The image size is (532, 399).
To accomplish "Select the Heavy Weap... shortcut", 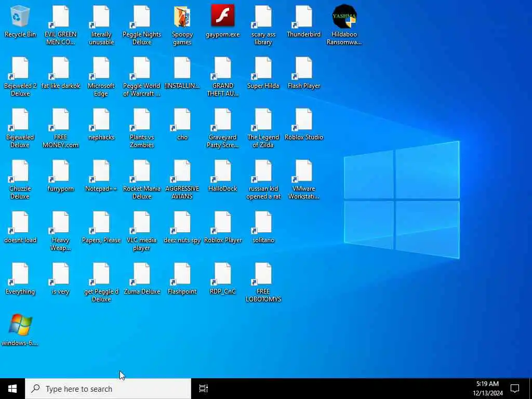I will pos(60,231).
